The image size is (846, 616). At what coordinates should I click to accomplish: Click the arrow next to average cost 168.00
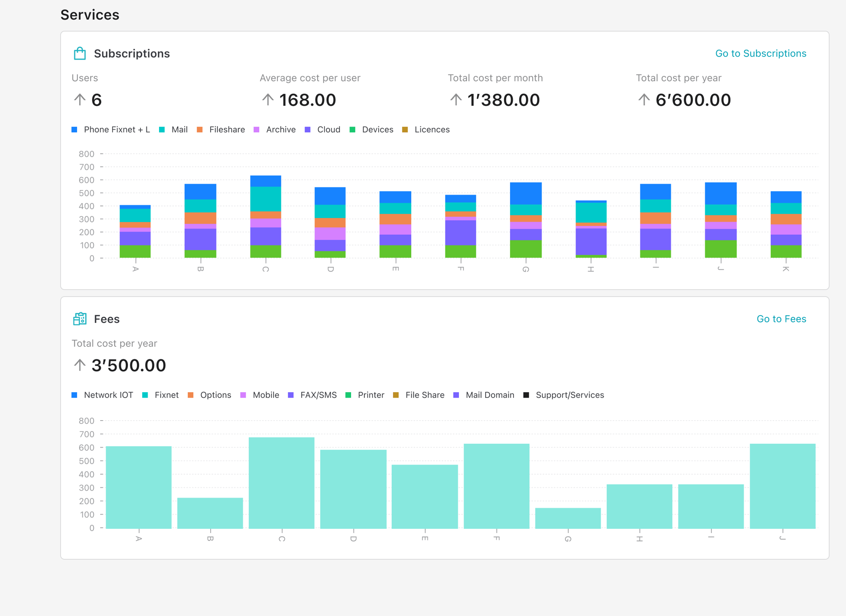(267, 100)
